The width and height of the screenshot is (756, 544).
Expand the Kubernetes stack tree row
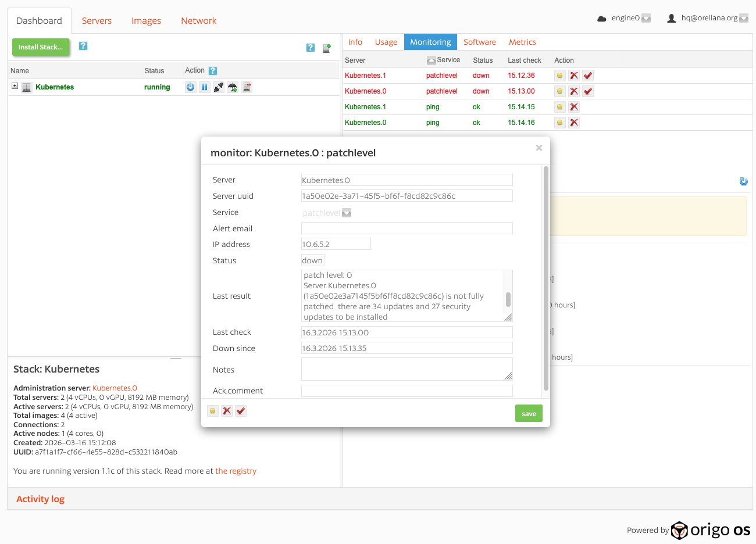pos(15,86)
